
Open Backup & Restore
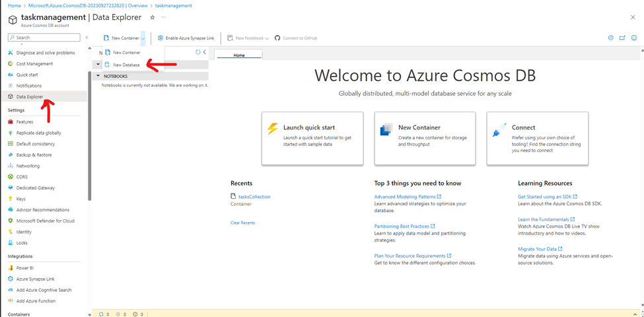coord(34,155)
